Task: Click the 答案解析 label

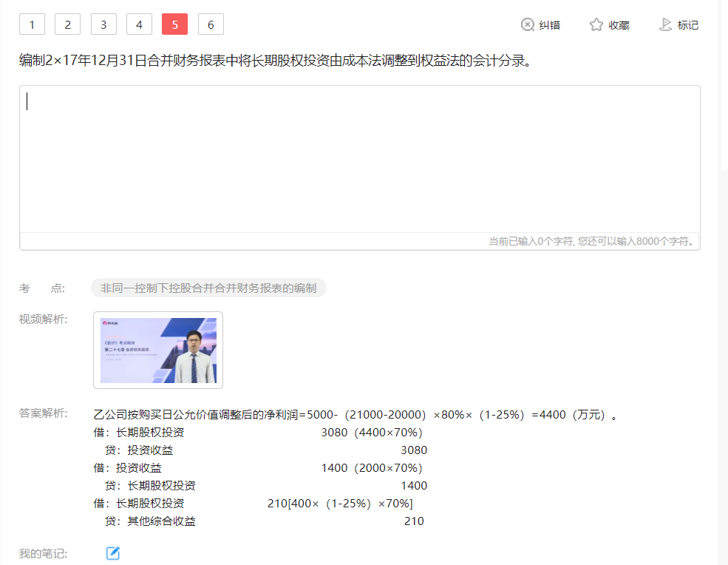Action: [x=44, y=413]
